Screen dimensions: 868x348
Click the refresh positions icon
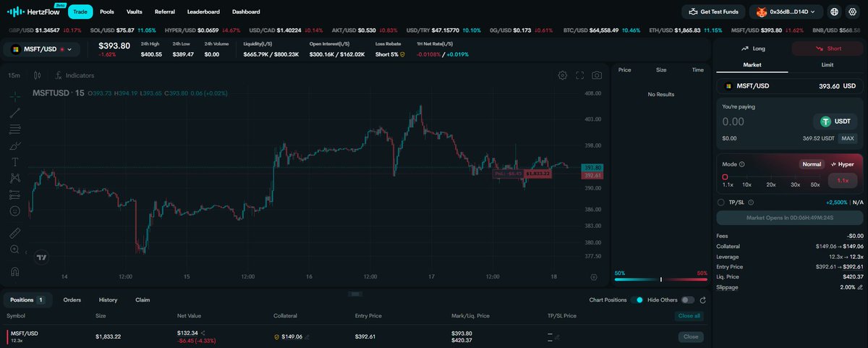702,300
